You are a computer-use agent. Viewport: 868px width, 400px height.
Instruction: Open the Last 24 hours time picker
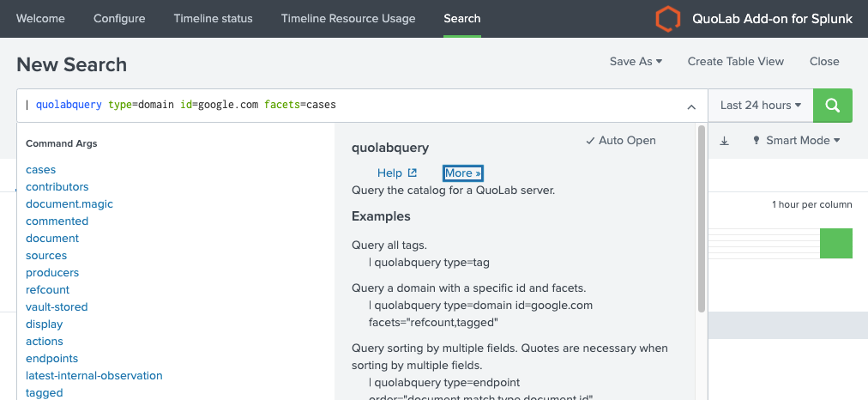[x=760, y=106]
